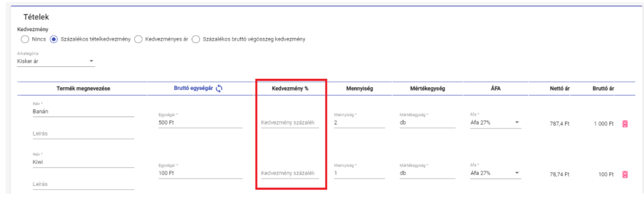Select the Nincs discount option
644x202 pixels.
click(x=25, y=39)
